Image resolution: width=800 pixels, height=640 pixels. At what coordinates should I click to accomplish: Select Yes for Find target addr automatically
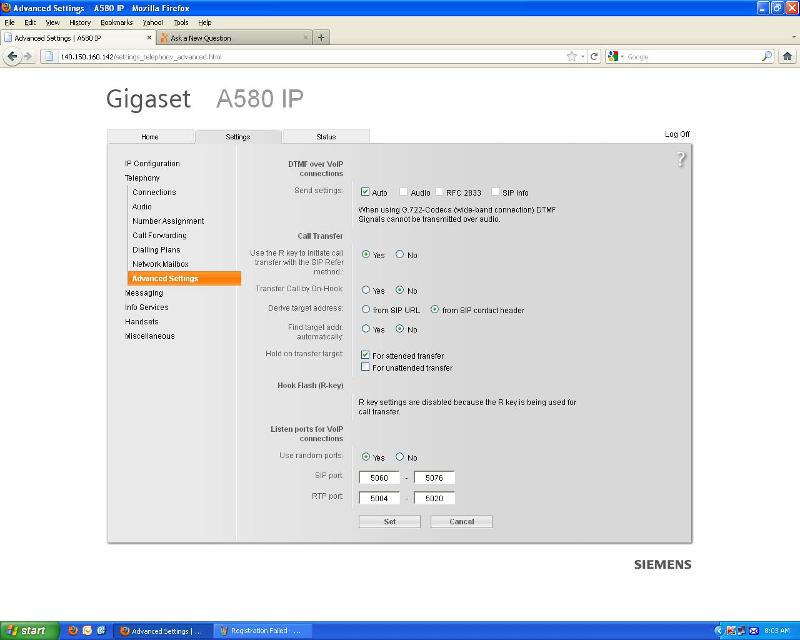tap(365, 329)
